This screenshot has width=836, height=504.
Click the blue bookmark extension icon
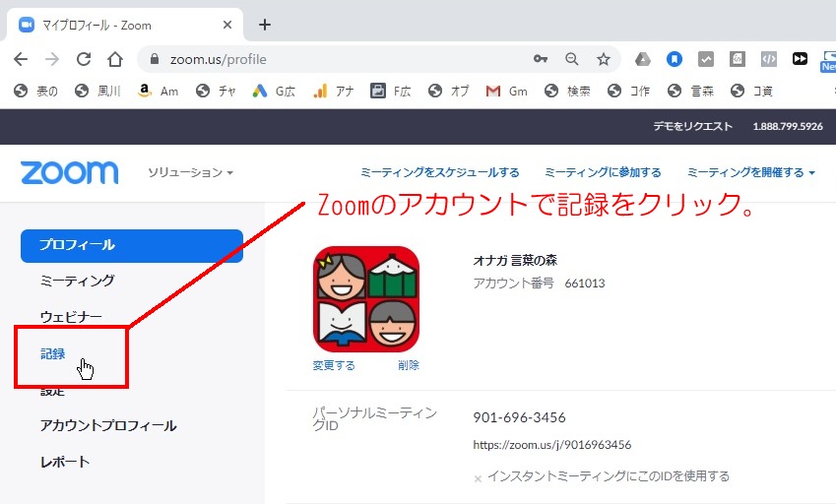click(x=675, y=59)
